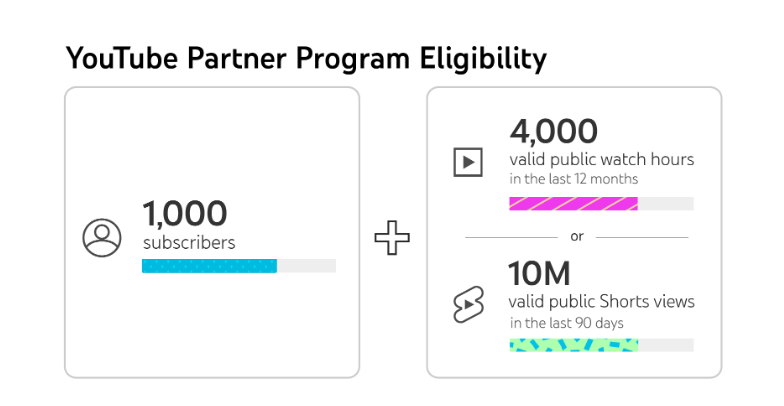Click the unfilled gray end of Shorts views bar
This screenshot has width=784, height=406.
[x=666, y=345]
